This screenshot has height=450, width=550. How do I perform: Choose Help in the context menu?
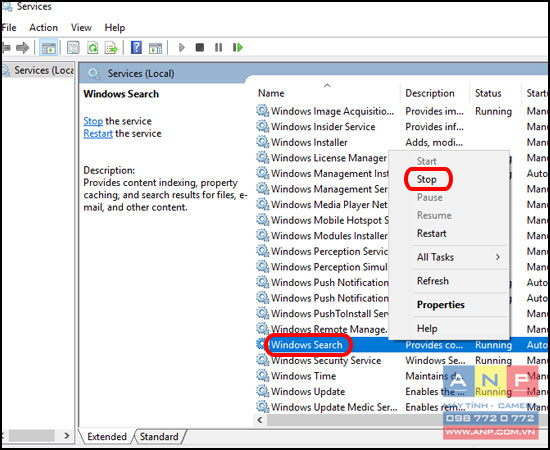427,329
